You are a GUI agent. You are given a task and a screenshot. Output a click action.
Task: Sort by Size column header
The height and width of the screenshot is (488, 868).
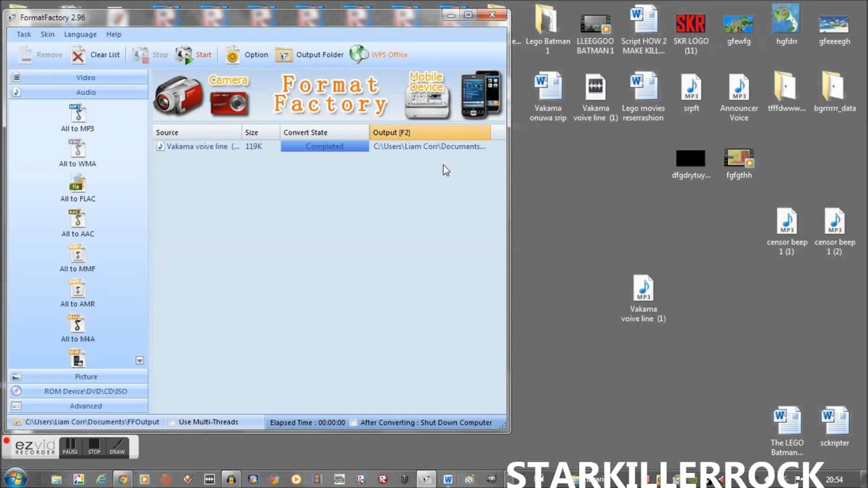pyautogui.click(x=261, y=132)
